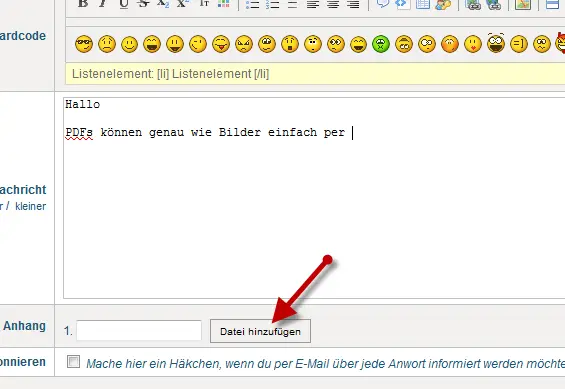565x389 pixels.
Task: Click inside the message text area
Action: tap(314, 198)
